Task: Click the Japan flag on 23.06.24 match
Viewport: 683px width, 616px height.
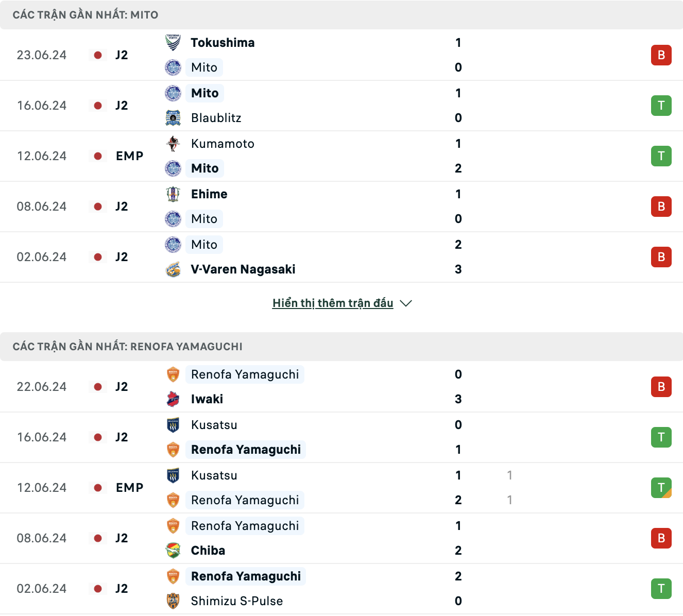Action: click(x=98, y=55)
